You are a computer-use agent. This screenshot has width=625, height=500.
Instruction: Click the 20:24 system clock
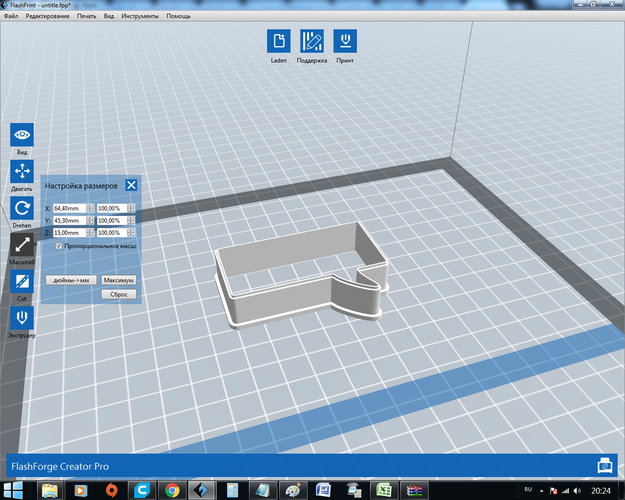[x=600, y=491]
